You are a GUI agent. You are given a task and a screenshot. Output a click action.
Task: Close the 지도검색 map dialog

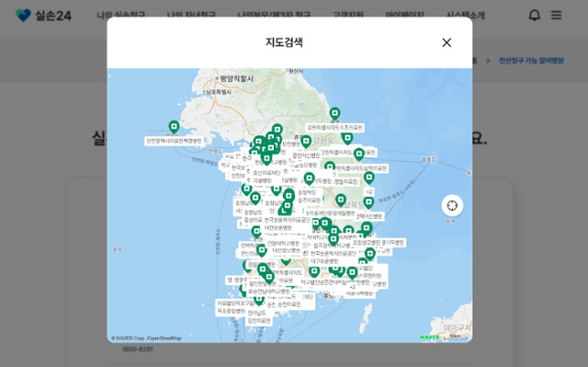click(447, 42)
